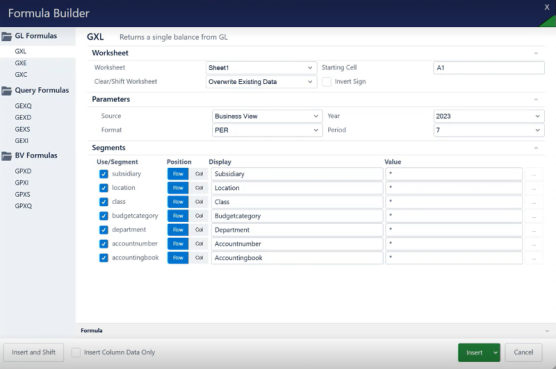The width and height of the screenshot is (556, 369).
Task: Set class segment position to Row
Action: (x=178, y=202)
